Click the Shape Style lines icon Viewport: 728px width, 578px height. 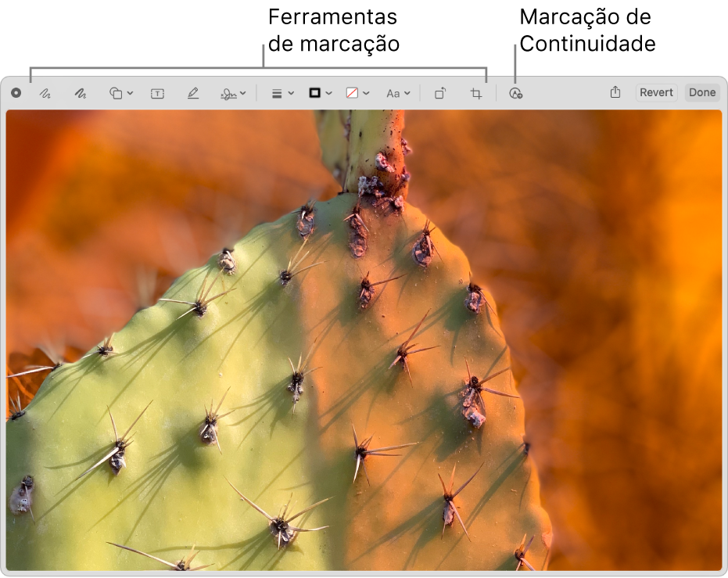click(277, 94)
